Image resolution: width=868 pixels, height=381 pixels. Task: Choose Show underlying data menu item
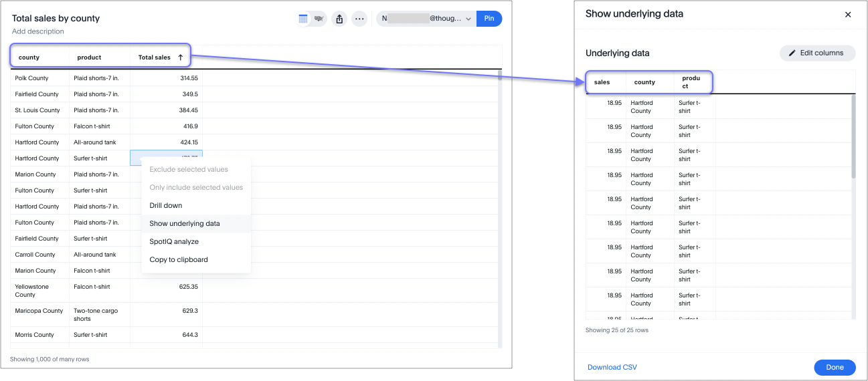point(185,223)
